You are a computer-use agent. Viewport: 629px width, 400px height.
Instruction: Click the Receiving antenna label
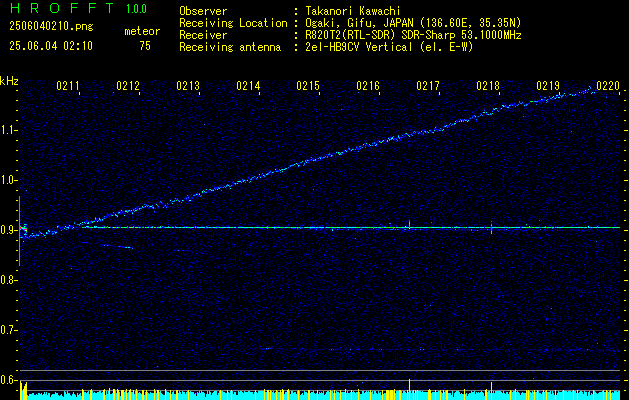click(x=230, y=47)
